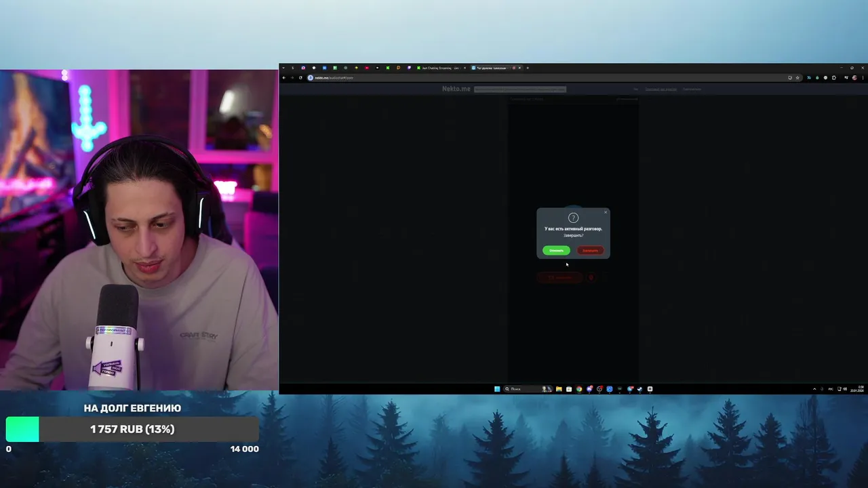Screen dimensions: 868x488
Task: Go back in the browser
Action: pyautogui.click(x=283, y=78)
